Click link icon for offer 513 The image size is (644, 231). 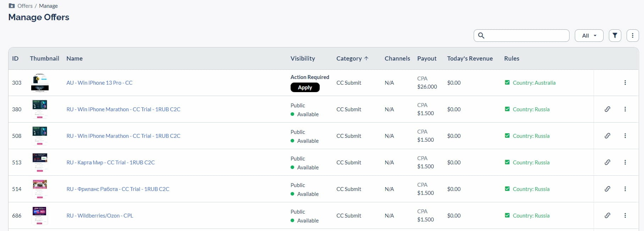pyautogui.click(x=607, y=162)
